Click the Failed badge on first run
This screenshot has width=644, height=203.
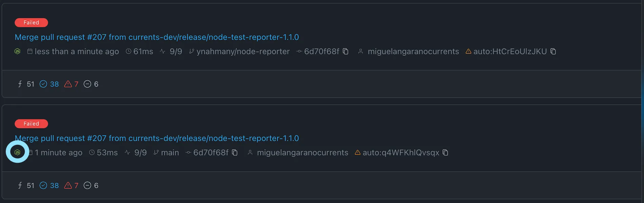[31, 23]
